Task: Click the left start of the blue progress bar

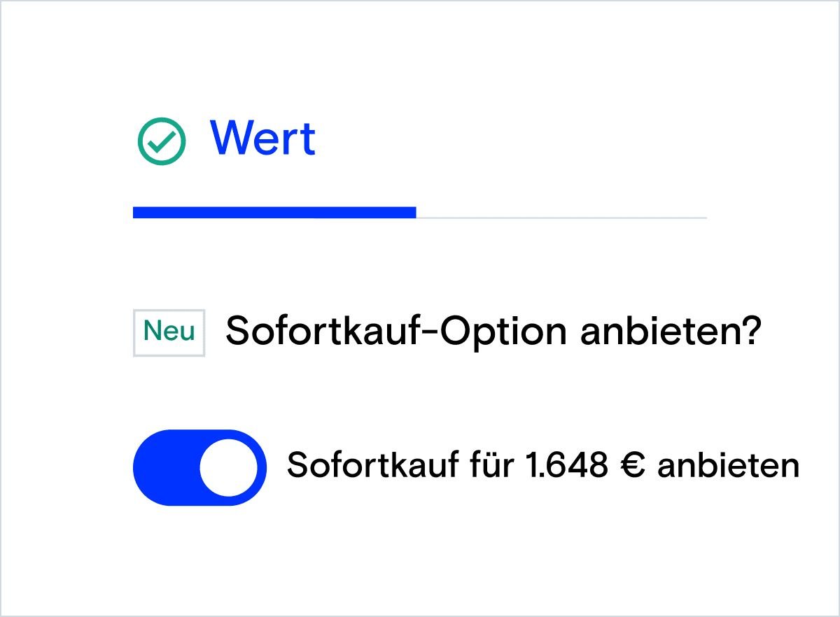Action: (x=136, y=213)
